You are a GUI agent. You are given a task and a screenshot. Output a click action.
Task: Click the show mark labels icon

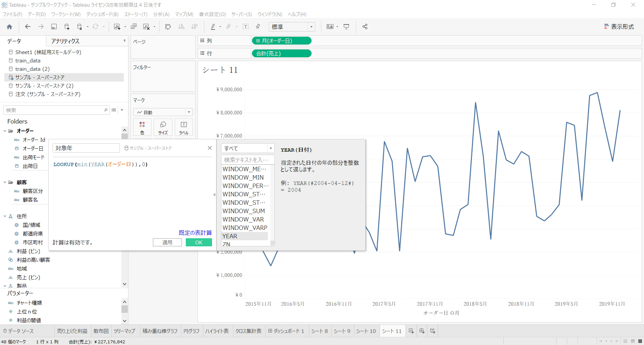coord(246,27)
